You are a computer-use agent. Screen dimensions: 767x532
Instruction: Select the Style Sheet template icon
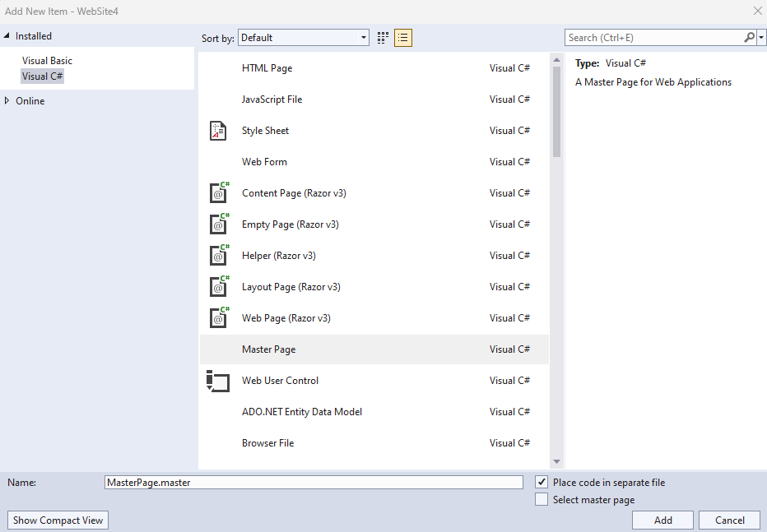218,130
